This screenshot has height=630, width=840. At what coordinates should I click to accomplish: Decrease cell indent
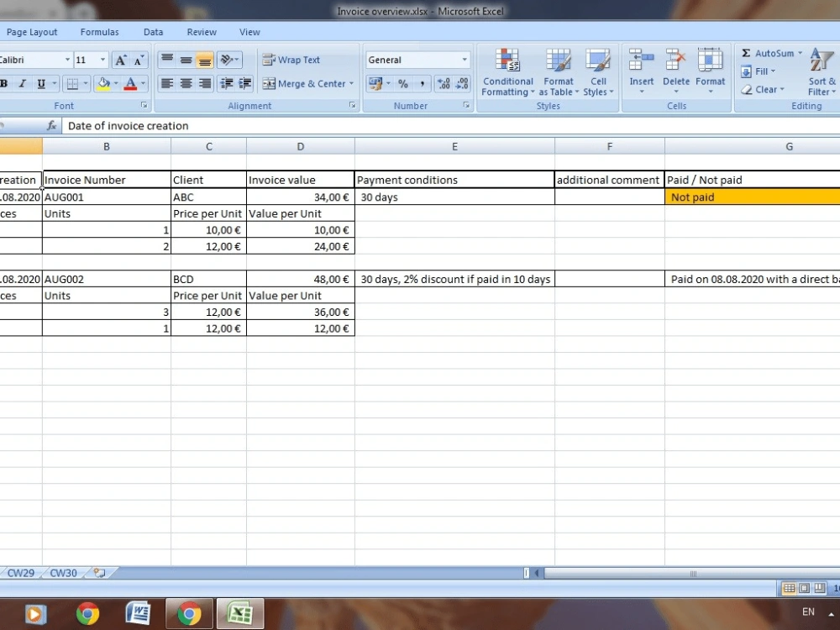(x=227, y=83)
